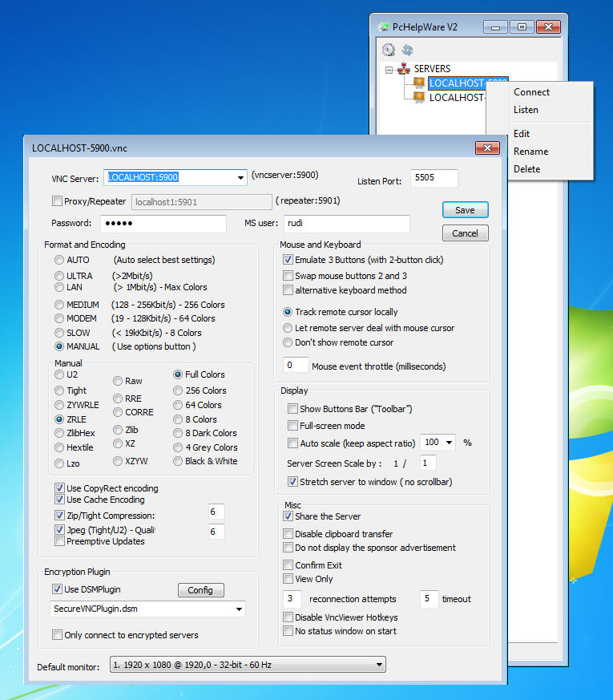Screen dimensions: 613x700
Task: Click the Save button
Action: pyautogui.click(x=465, y=210)
